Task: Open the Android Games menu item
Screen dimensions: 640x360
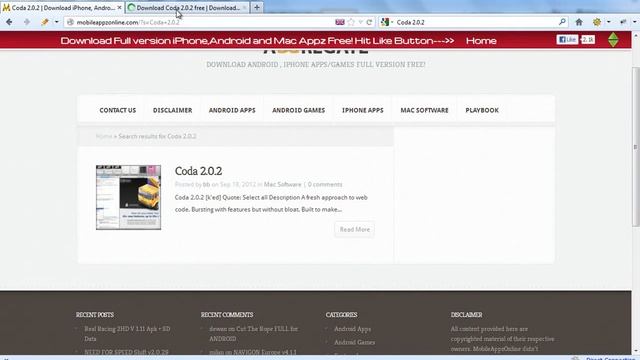Action: (298, 110)
